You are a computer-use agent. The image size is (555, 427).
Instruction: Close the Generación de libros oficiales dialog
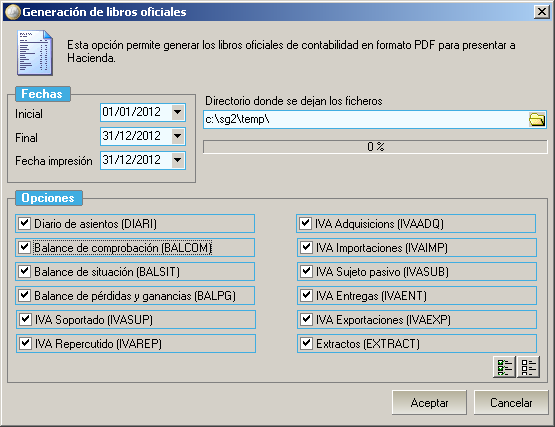542,12
